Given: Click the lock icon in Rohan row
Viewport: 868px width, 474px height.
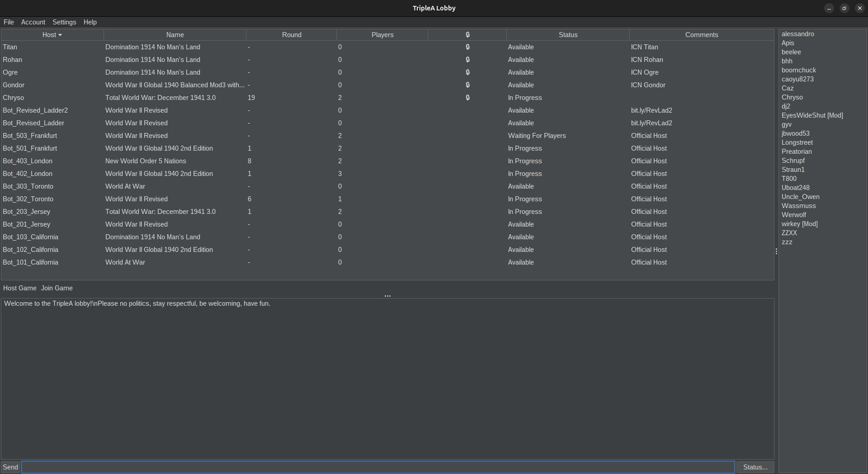Looking at the screenshot, I should [x=467, y=60].
